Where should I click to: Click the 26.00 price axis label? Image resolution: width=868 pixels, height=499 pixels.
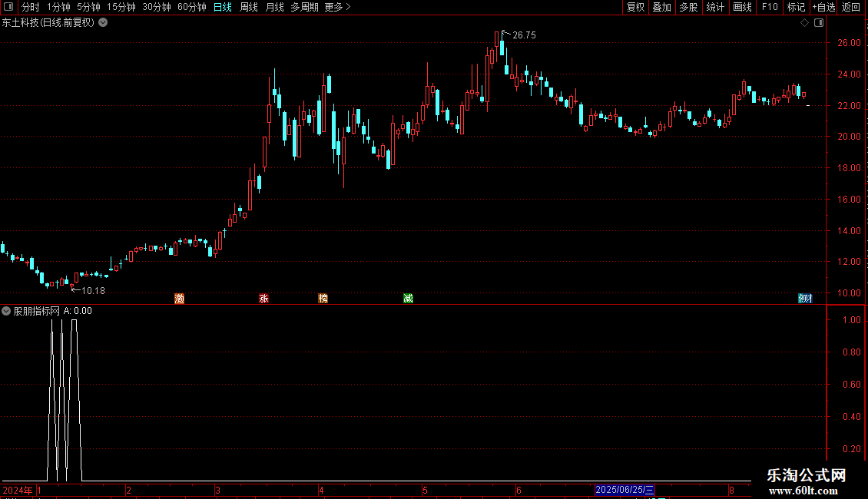point(849,43)
